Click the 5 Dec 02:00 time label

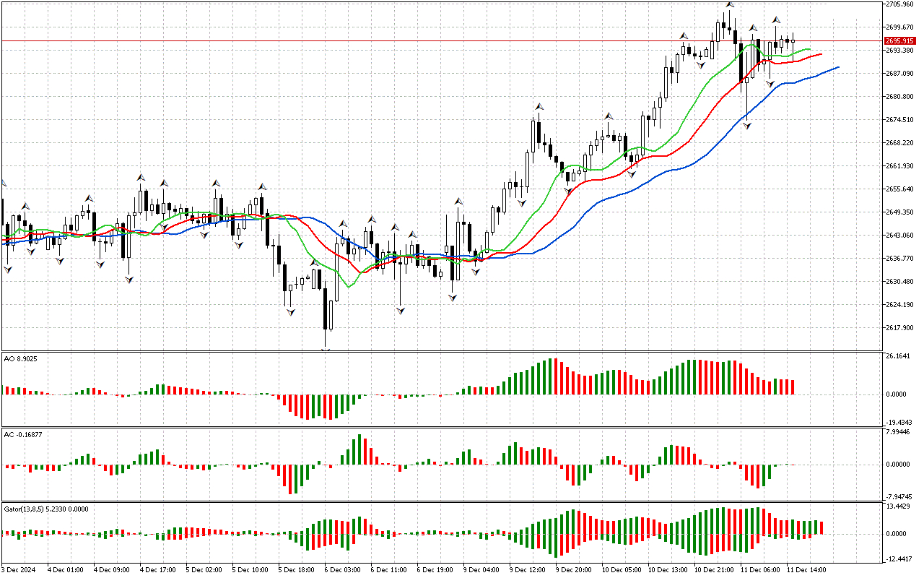click(x=204, y=570)
